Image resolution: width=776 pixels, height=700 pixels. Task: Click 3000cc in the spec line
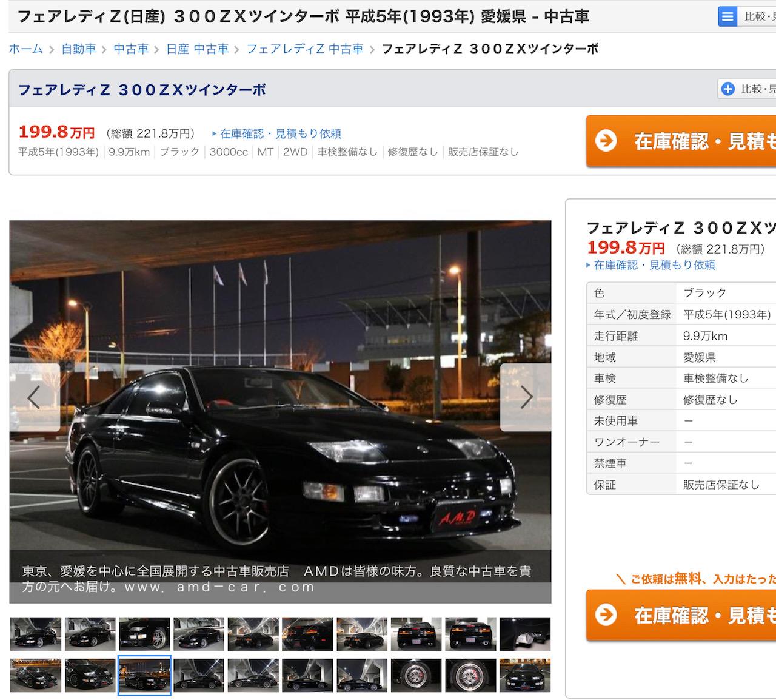229,152
